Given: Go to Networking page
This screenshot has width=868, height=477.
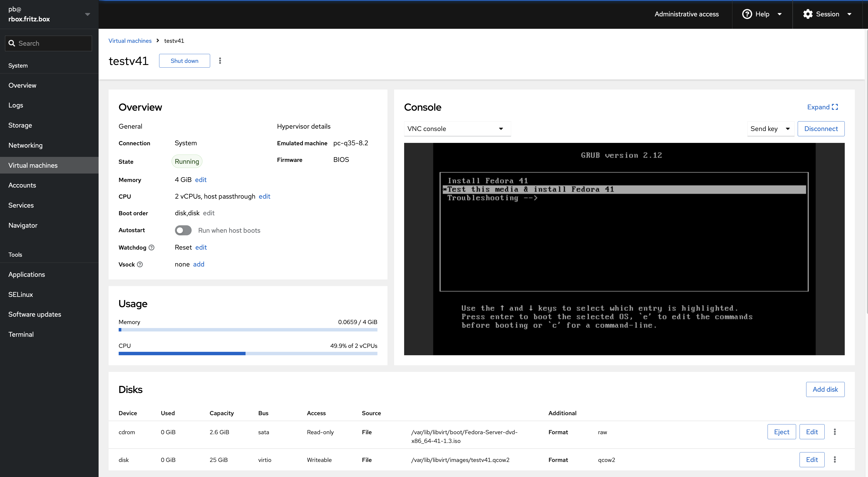Looking at the screenshot, I should coord(49,146).
